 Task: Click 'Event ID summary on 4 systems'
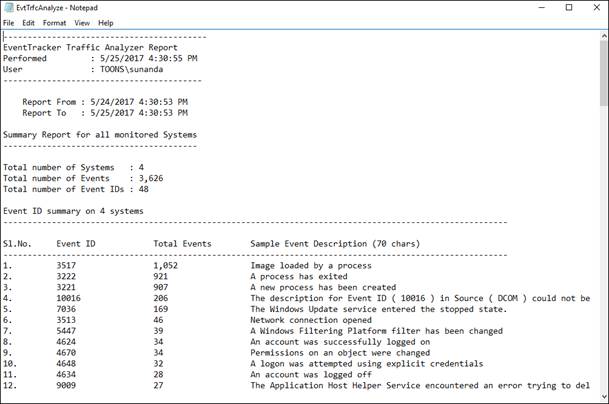coord(73,211)
